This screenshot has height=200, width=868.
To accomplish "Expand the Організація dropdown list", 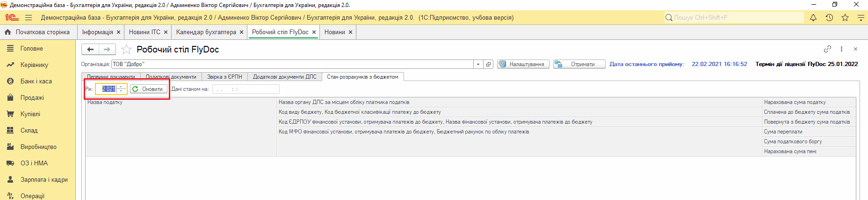I will [x=478, y=64].
